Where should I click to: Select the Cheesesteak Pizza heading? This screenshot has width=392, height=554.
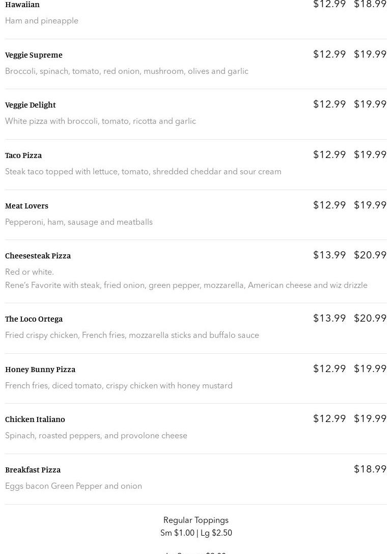[38, 255]
